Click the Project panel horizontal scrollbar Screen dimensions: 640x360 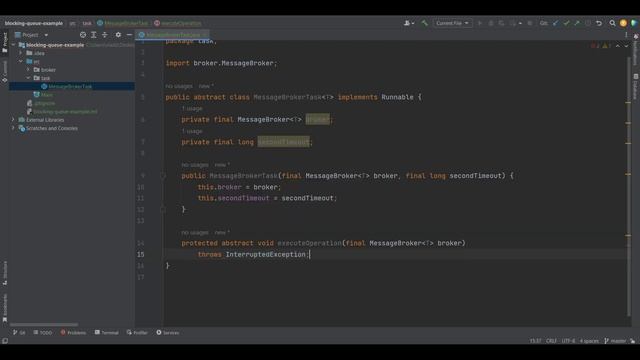point(44,324)
